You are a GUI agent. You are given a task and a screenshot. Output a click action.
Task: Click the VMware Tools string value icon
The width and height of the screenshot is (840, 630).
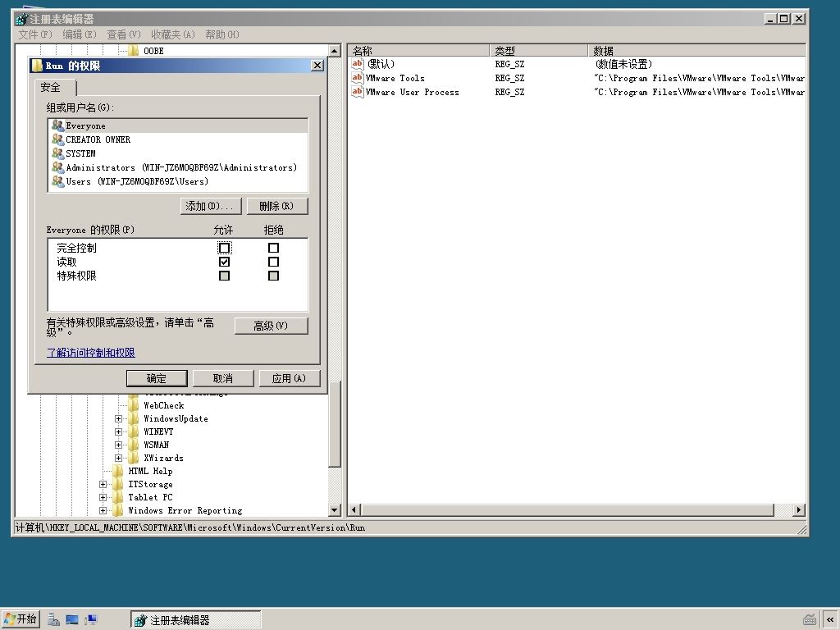tap(358, 78)
